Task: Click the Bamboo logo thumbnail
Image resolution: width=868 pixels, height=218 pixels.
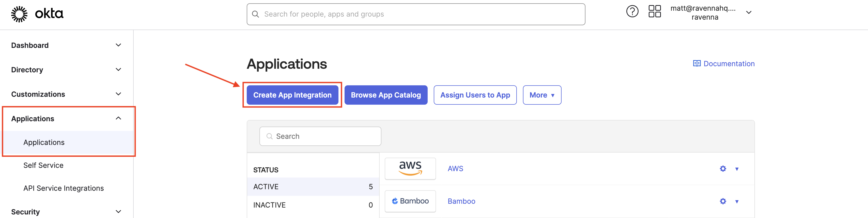Action: click(410, 201)
